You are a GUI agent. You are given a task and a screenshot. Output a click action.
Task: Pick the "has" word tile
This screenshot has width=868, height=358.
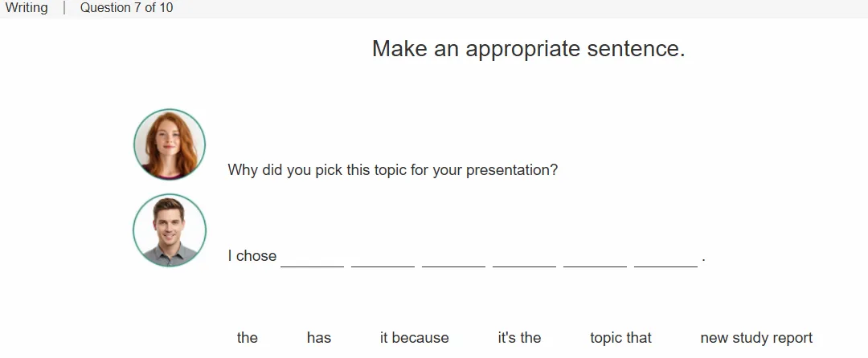click(319, 338)
